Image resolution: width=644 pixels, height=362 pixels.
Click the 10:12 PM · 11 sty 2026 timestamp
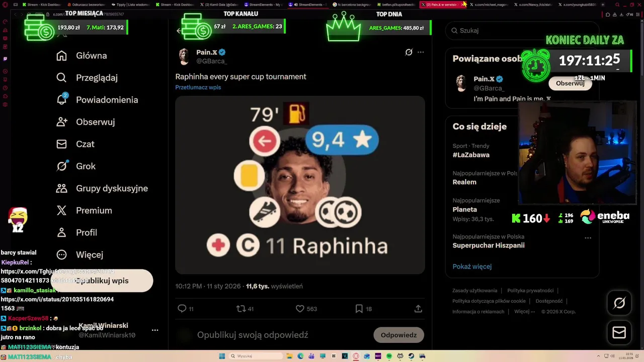pos(208,286)
